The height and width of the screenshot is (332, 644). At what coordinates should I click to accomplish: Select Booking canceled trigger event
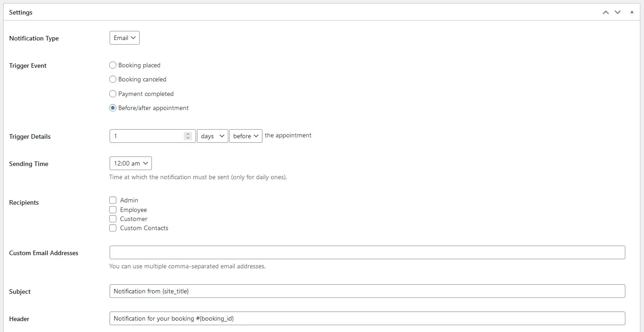[x=113, y=79]
